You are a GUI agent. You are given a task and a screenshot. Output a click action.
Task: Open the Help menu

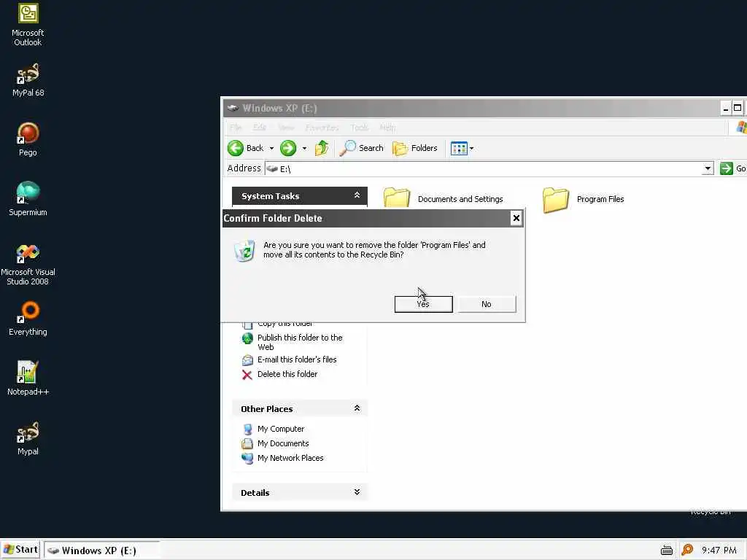point(388,128)
